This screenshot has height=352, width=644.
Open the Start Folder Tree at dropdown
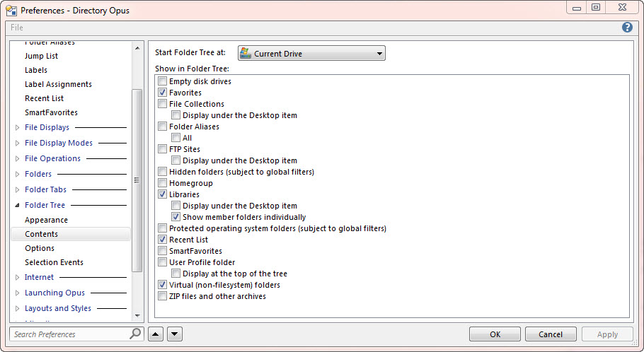tap(311, 54)
